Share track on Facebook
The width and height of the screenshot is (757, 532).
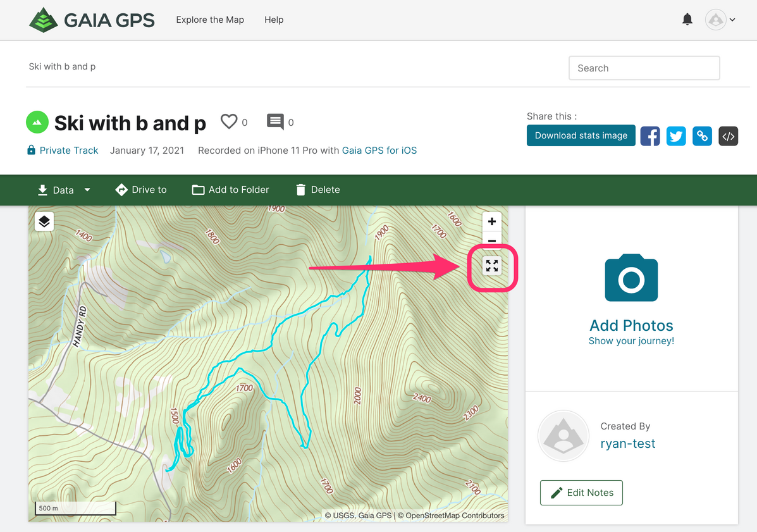[649, 136]
